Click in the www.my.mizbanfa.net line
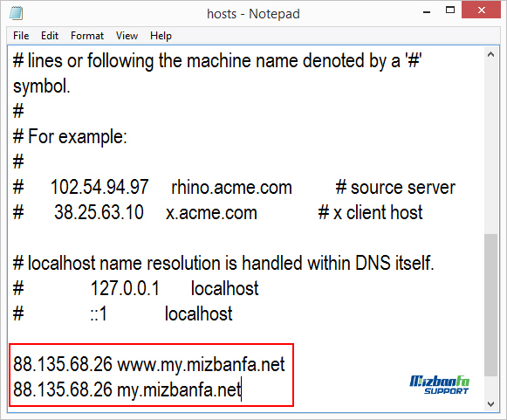The height and width of the screenshot is (420, 507). (148, 364)
